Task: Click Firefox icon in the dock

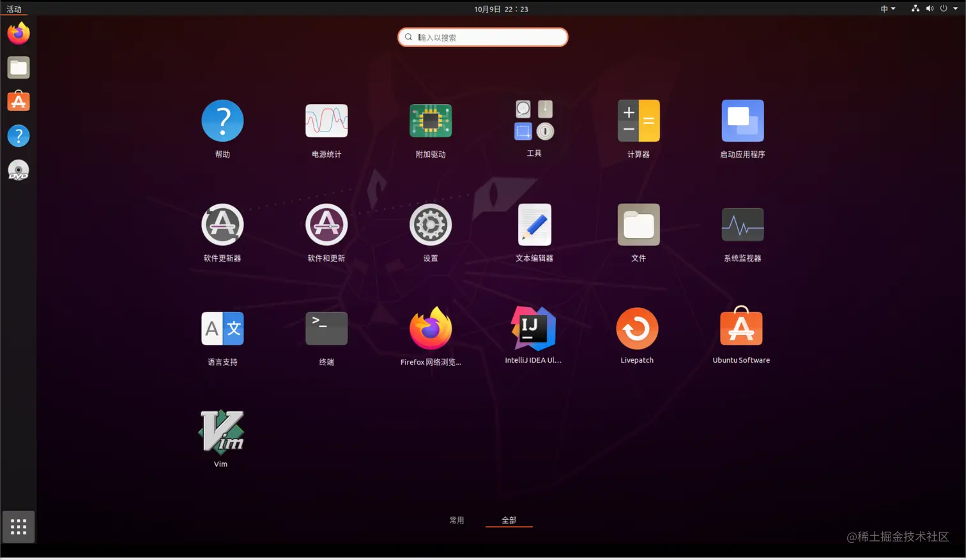Action: pyautogui.click(x=19, y=33)
